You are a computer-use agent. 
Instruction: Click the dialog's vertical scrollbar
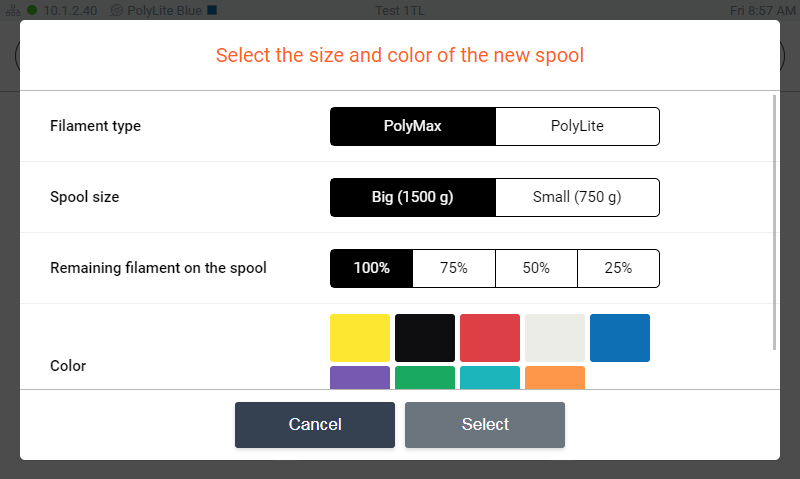(x=774, y=222)
